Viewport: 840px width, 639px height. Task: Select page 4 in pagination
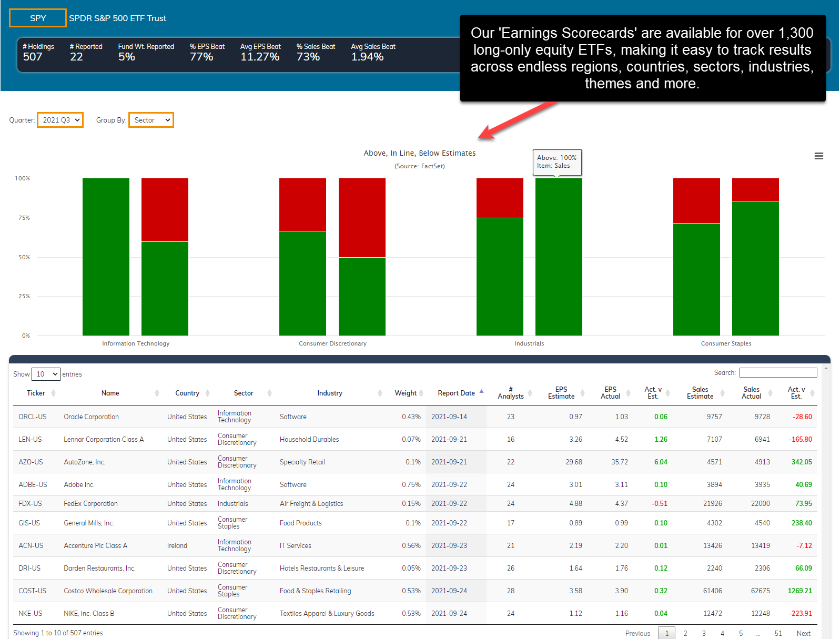tap(722, 633)
